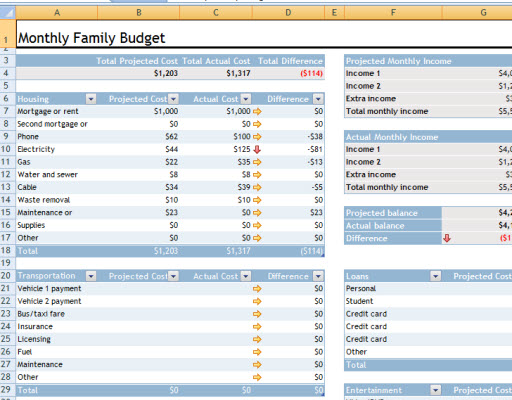Select row 10 header
This screenshot has height=400, width=512.
[6, 149]
